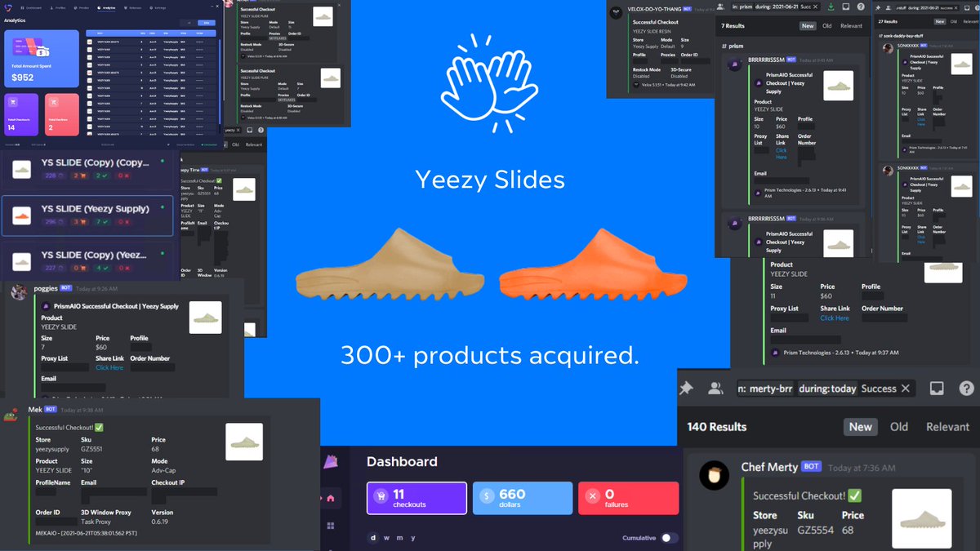Screen dimensions: 980x551
Task: Toggle the Cumulative switch in the Dashboard
Action: [x=669, y=538]
